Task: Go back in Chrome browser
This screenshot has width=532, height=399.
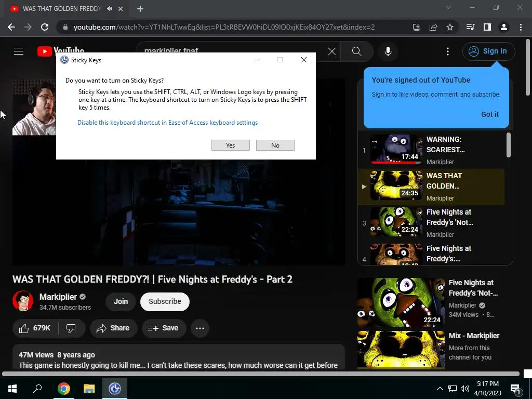Action: point(11,27)
